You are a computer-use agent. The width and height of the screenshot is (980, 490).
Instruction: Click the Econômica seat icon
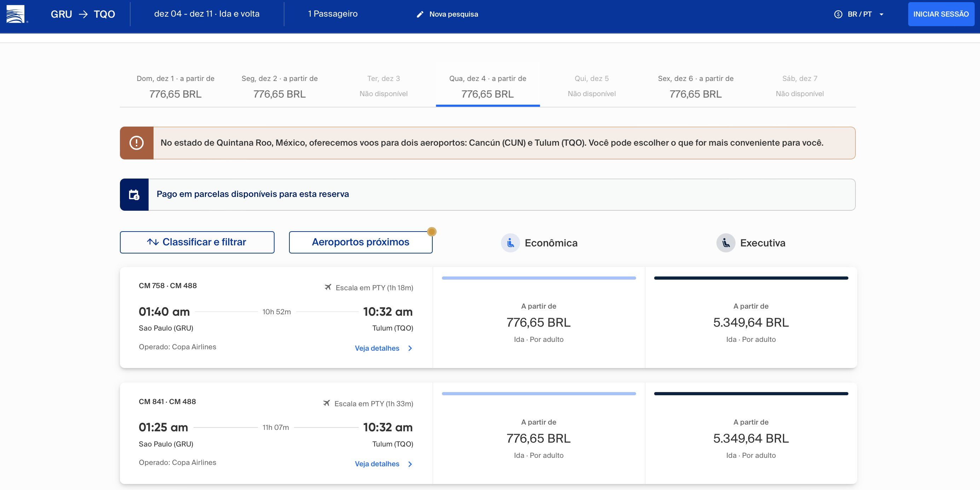510,243
